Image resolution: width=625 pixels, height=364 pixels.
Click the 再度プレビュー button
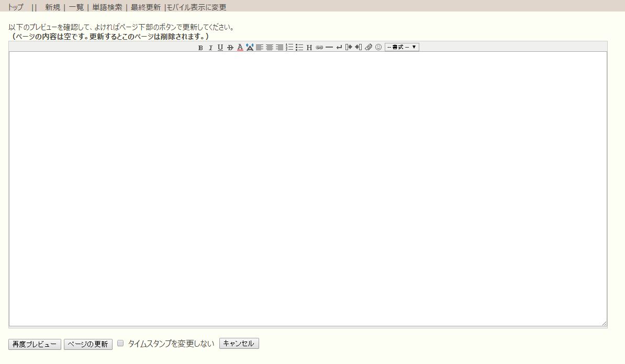coord(35,344)
